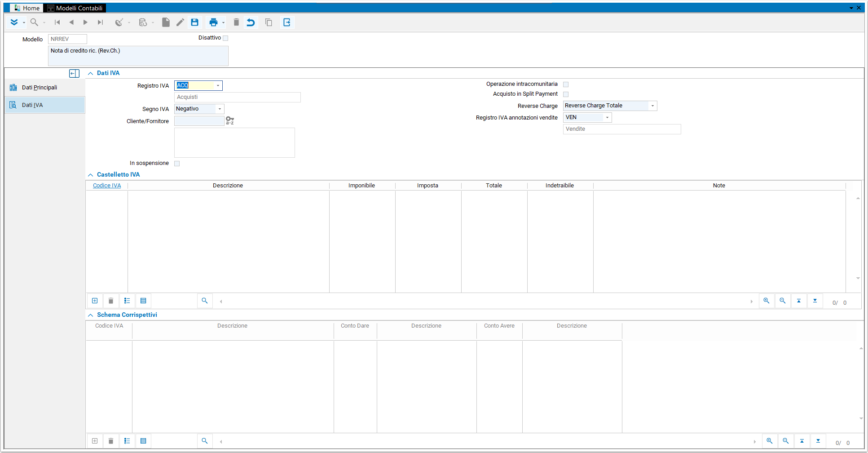868x453 pixels.
Task: Jump to bottom of Schema Corrispettivi grid
Action: click(x=818, y=441)
